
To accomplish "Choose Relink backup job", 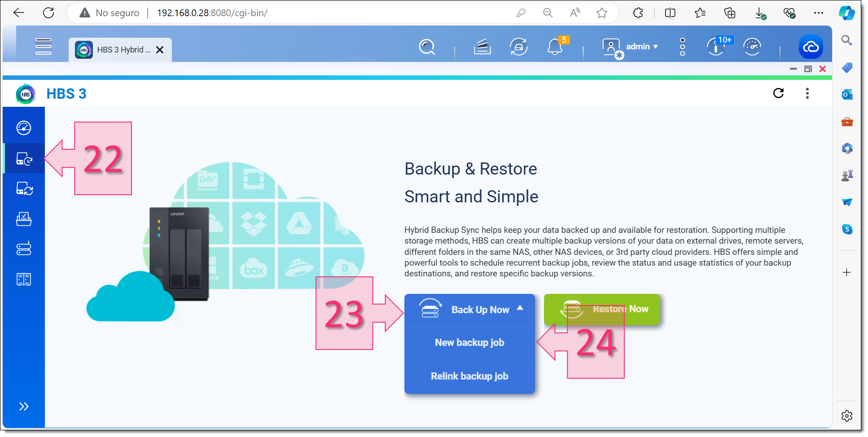I will coord(469,376).
